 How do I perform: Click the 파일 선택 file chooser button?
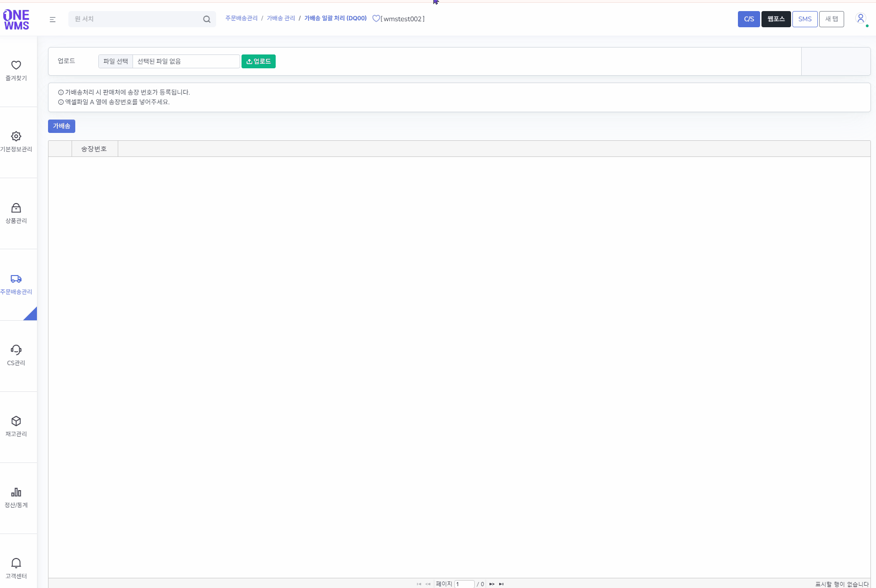[x=115, y=61]
